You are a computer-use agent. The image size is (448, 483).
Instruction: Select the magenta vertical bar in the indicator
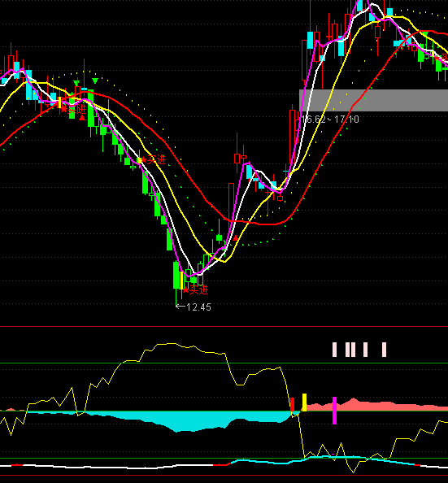point(335,411)
